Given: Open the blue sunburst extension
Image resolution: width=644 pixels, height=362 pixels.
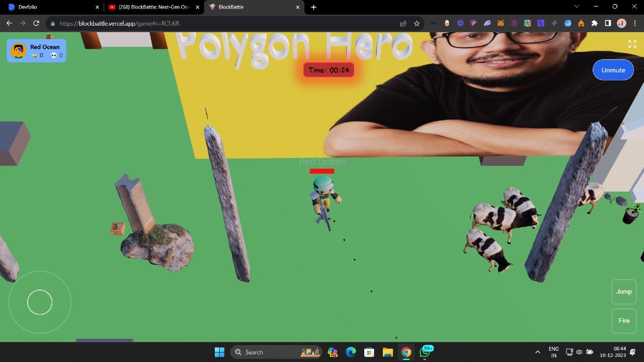Looking at the screenshot, I should coord(460,23).
